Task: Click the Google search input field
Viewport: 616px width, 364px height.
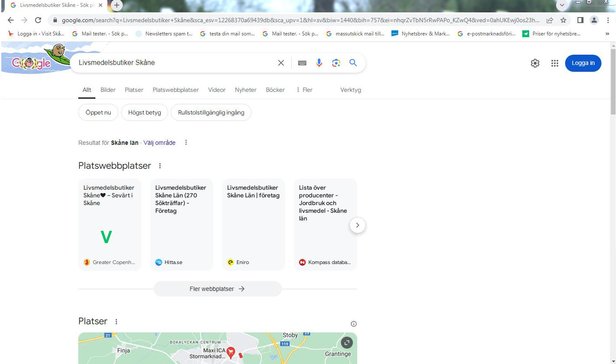Action: click(x=175, y=63)
